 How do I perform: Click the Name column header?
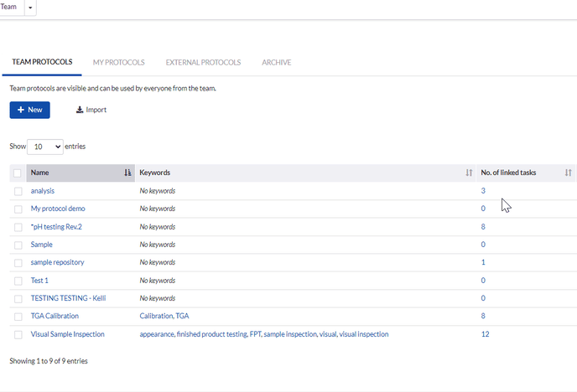click(81, 173)
